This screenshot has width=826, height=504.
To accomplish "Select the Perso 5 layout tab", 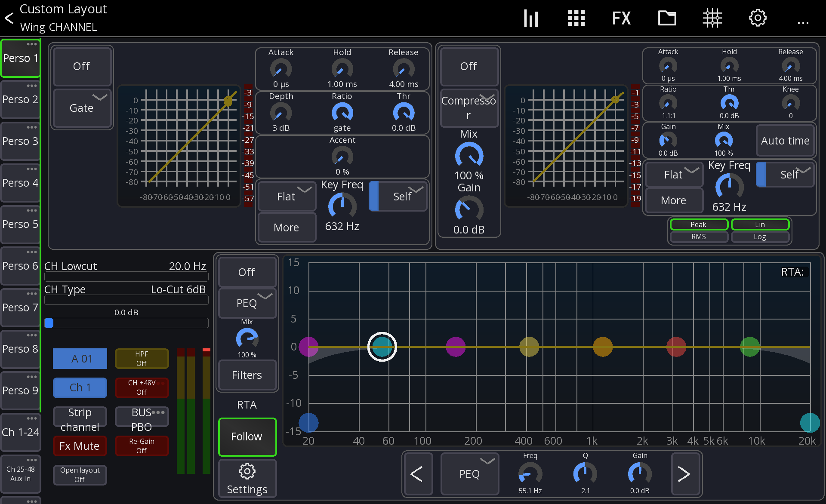I will coord(20,224).
